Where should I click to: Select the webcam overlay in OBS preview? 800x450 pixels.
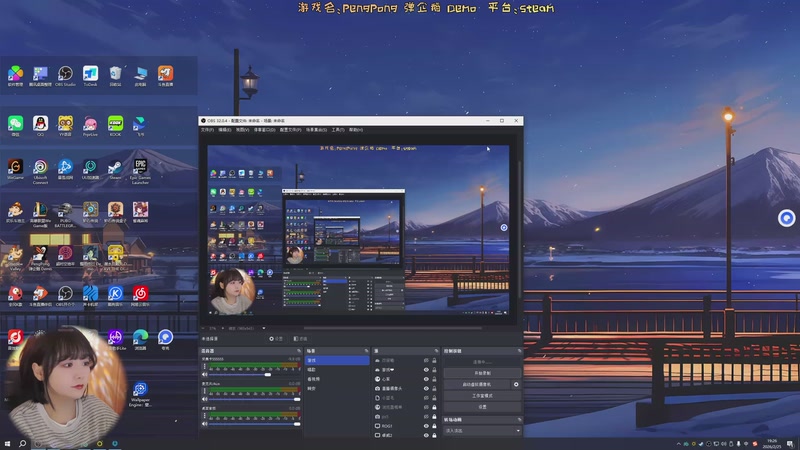232,291
